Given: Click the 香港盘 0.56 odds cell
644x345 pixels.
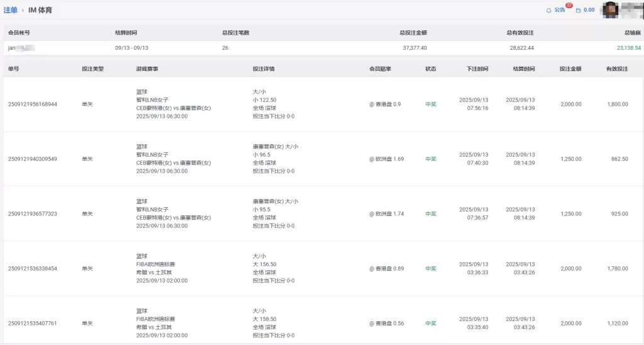Looking at the screenshot, I should pos(387,324).
